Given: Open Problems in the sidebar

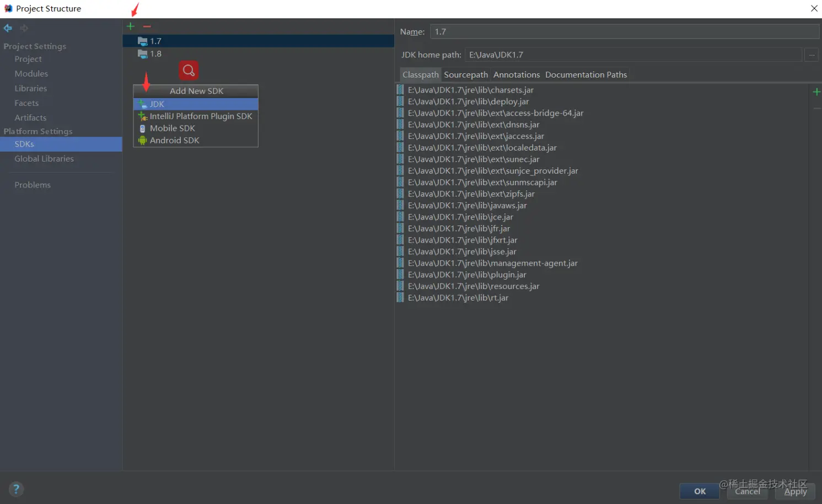Looking at the screenshot, I should (33, 185).
